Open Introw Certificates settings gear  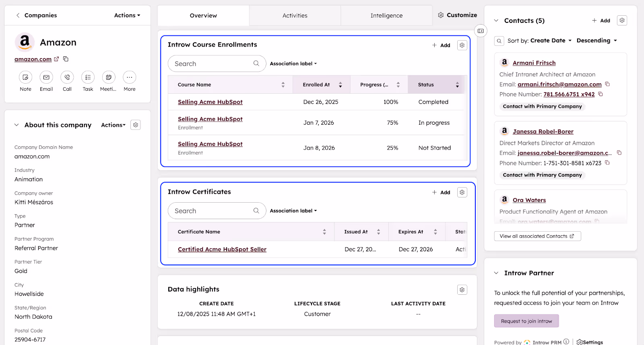point(462,193)
